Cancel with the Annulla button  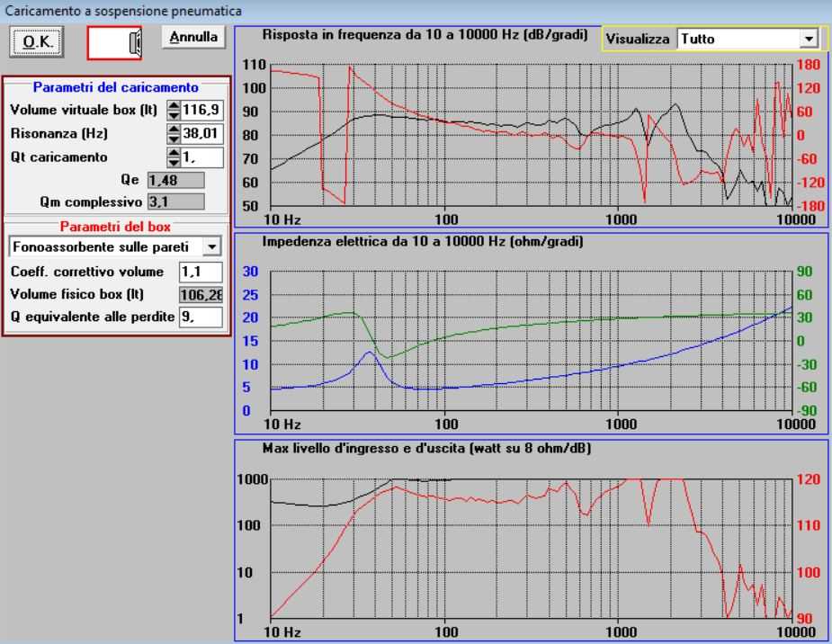(x=193, y=37)
